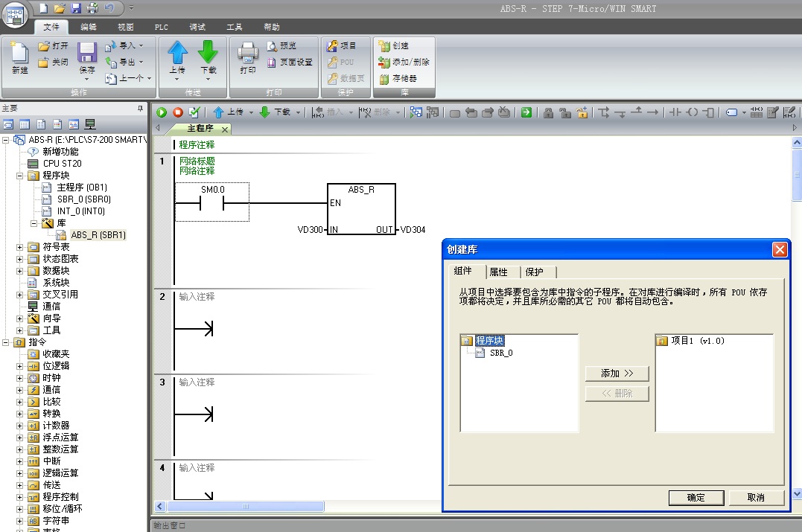
Task: Close the 主程序 editor tab
Action: pos(225,129)
